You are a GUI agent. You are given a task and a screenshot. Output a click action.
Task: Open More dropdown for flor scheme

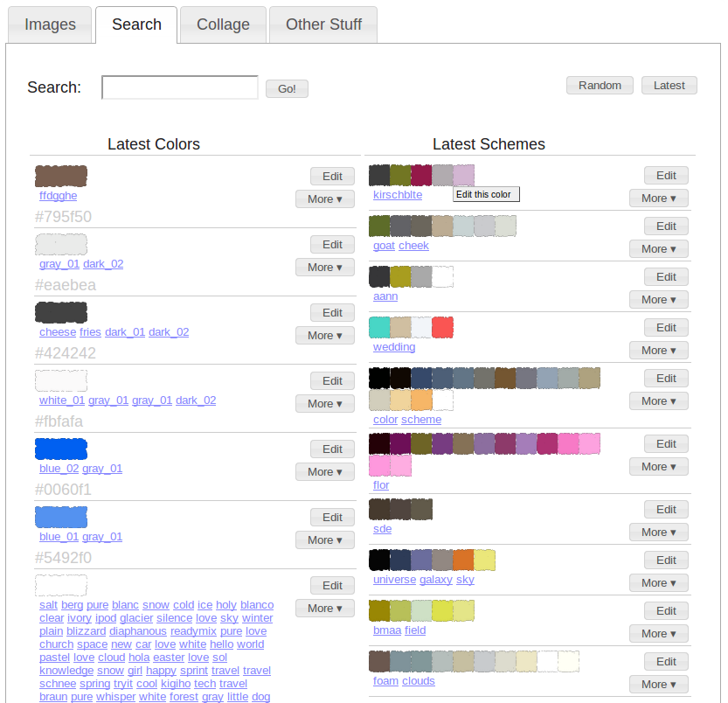click(658, 466)
